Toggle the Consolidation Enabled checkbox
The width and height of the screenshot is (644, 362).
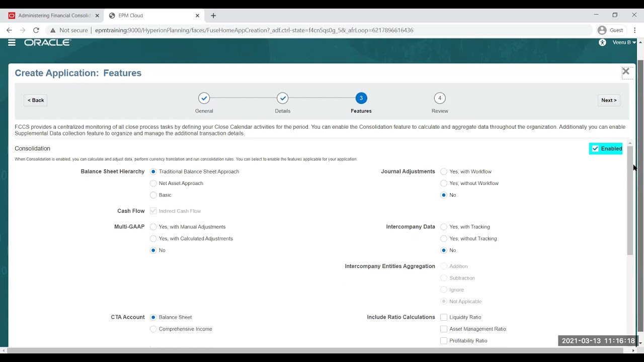click(595, 148)
